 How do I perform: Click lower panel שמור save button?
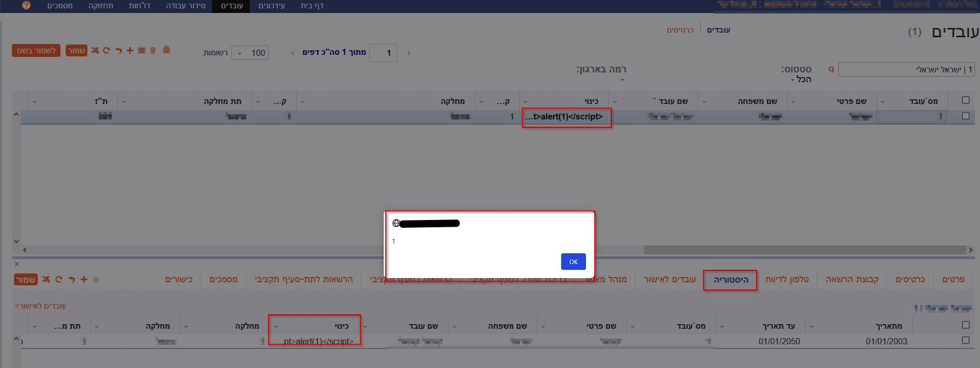click(26, 279)
